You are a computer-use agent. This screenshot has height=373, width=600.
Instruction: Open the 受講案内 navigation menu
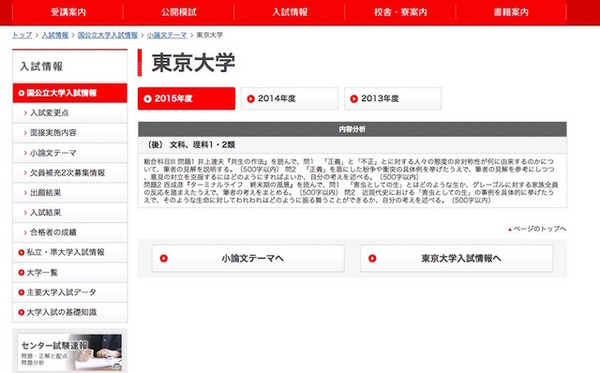tap(68, 12)
